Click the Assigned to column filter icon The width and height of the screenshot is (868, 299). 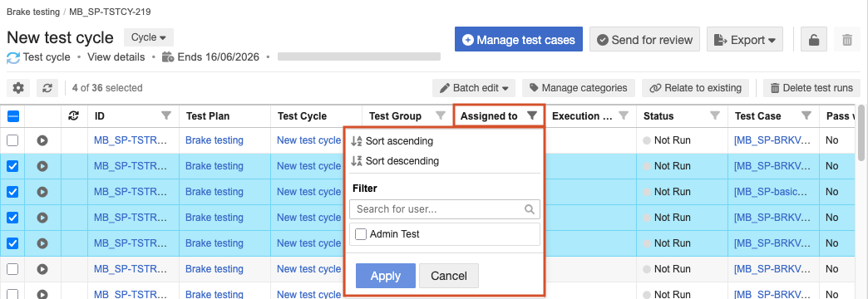click(x=532, y=116)
